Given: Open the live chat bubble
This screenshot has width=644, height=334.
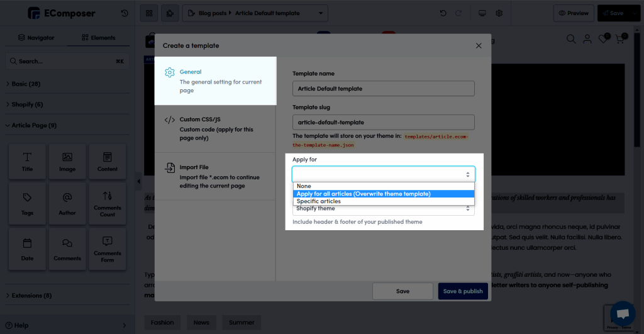Looking at the screenshot, I should (623, 313).
